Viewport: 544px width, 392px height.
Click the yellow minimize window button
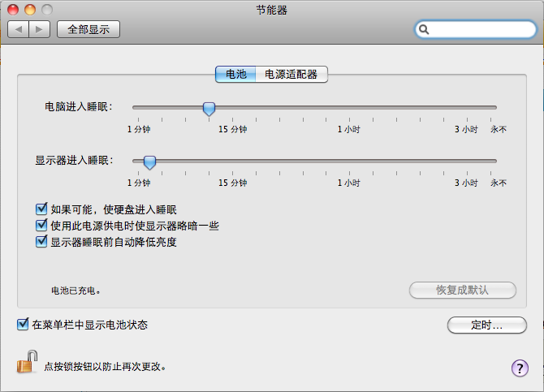tap(30, 10)
